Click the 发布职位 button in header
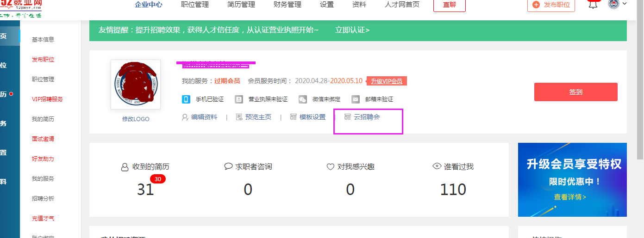This screenshot has width=644, height=238. click(551, 5)
